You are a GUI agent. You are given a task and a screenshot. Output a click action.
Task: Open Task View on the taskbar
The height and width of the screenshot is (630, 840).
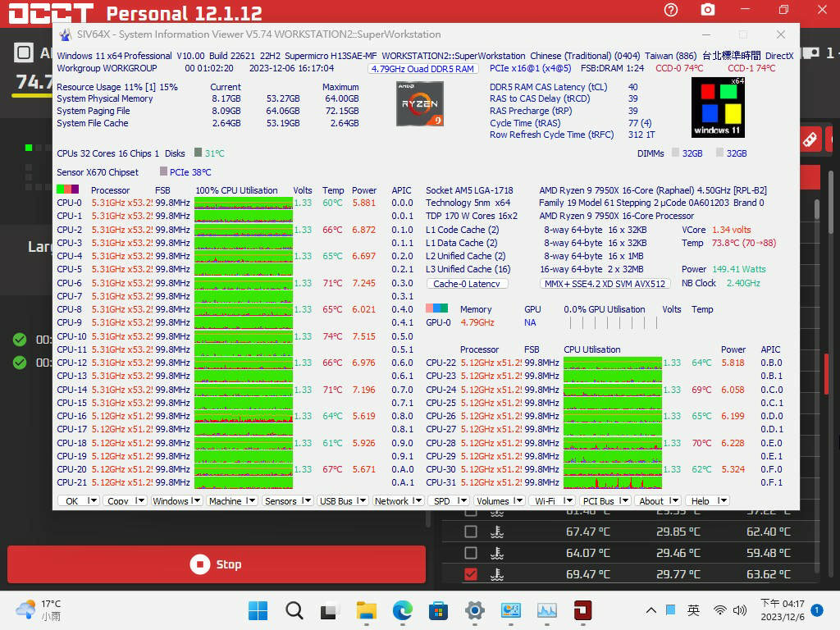[x=330, y=610]
